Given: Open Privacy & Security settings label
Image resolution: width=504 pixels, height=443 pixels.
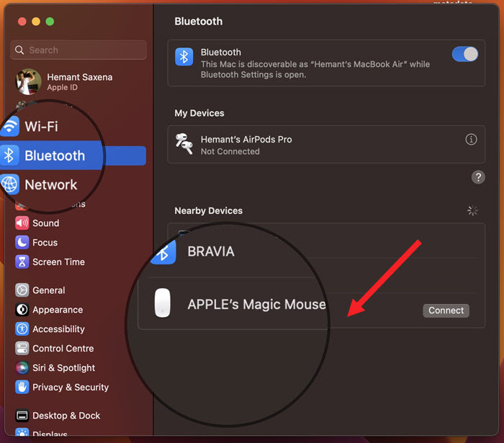Looking at the screenshot, I should [x=71, y=388].
